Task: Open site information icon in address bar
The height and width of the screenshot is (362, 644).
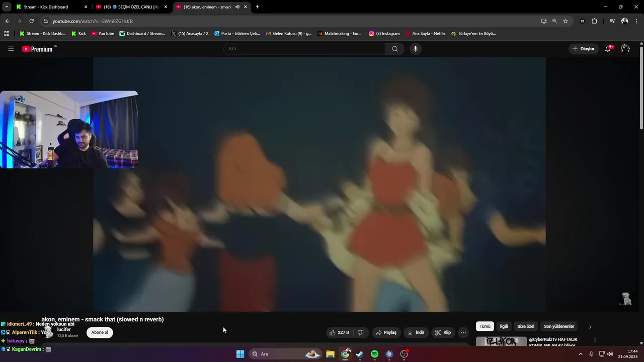Action: point(46,21)
